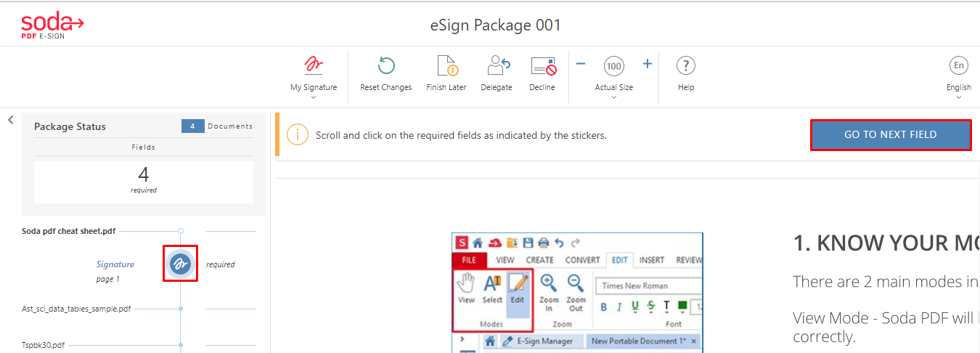The image size is (980, 353).
Task: Click the timeline node for Tspbk30.pdf
Action: (181, 345)
